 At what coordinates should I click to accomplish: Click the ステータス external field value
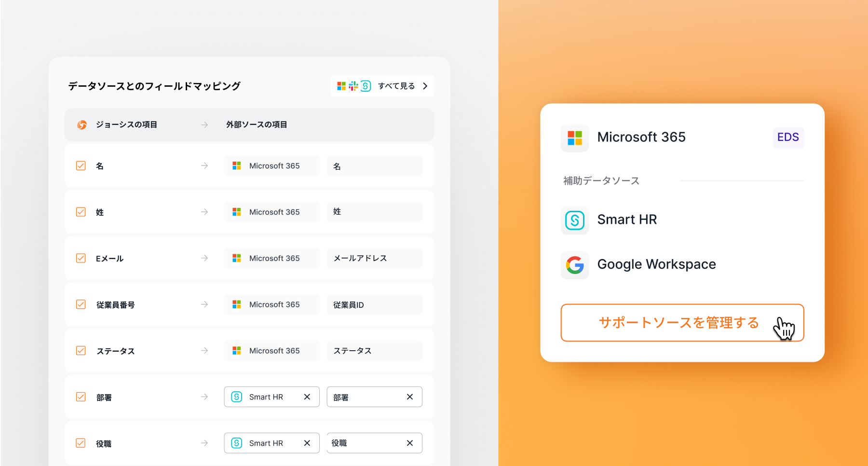pos(375,351)
